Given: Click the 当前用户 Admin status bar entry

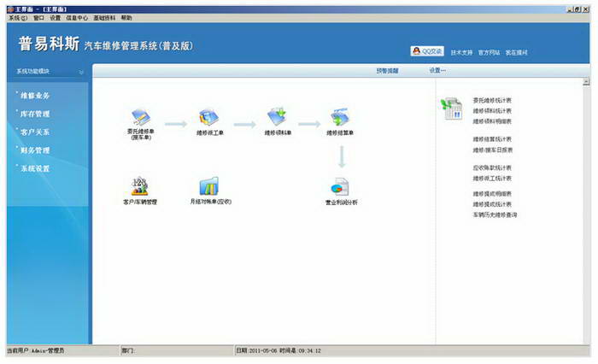Looking at the screenshot, I should [36, 350].
